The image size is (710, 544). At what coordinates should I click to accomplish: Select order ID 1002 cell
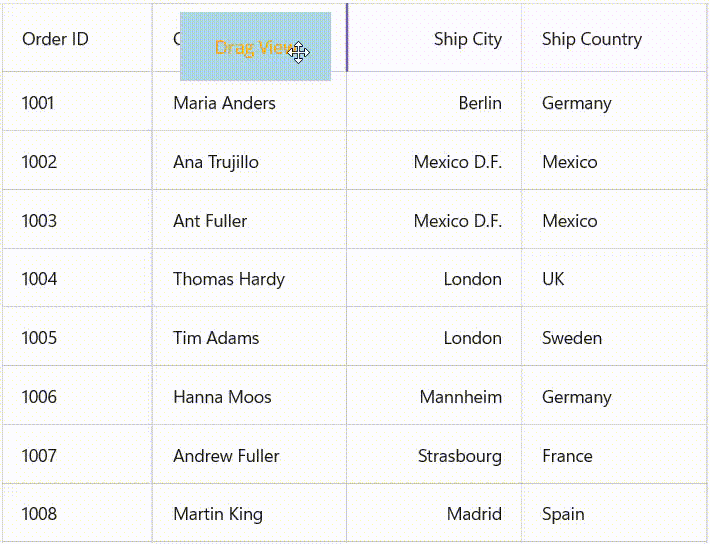point(40,162)
